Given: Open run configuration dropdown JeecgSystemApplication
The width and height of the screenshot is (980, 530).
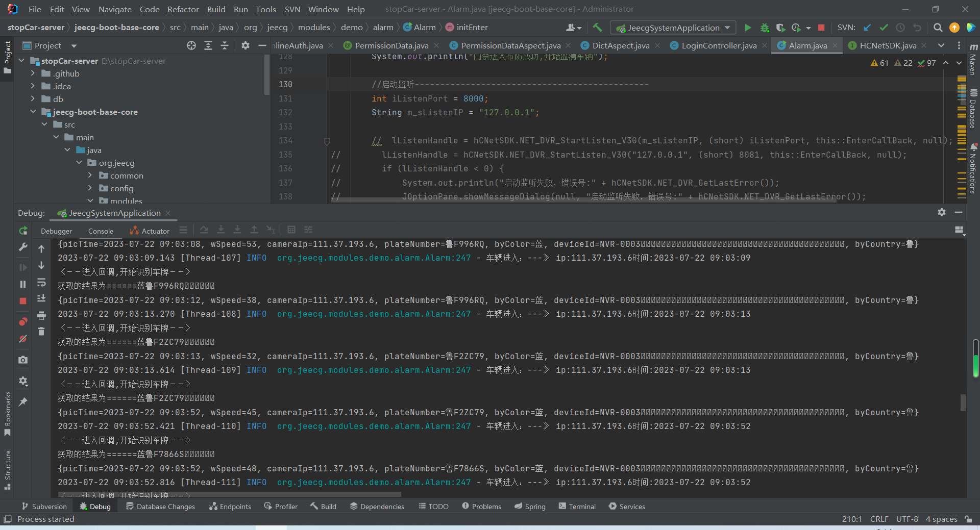Looking at the screenshot, I should (673, 28).
